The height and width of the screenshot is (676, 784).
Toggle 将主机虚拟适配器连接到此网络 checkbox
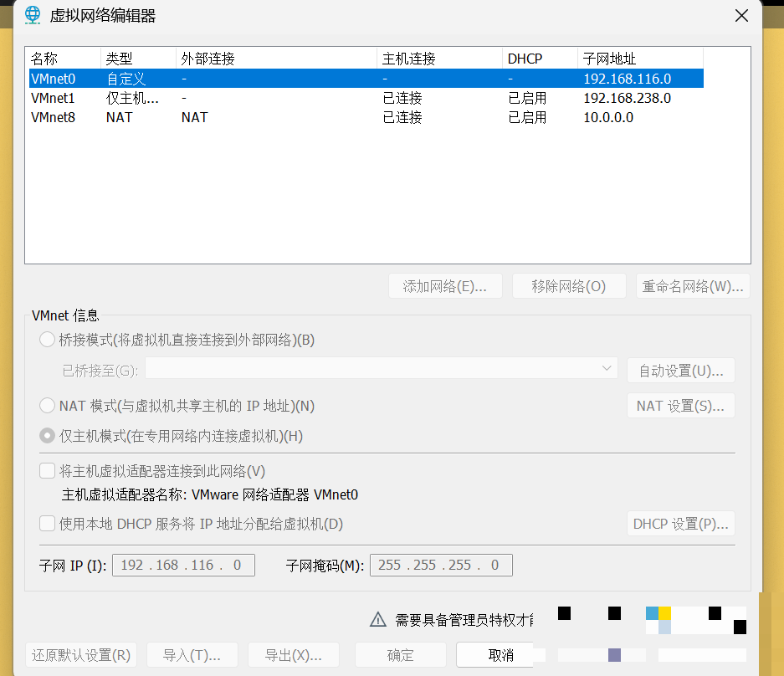coord(47,470)
